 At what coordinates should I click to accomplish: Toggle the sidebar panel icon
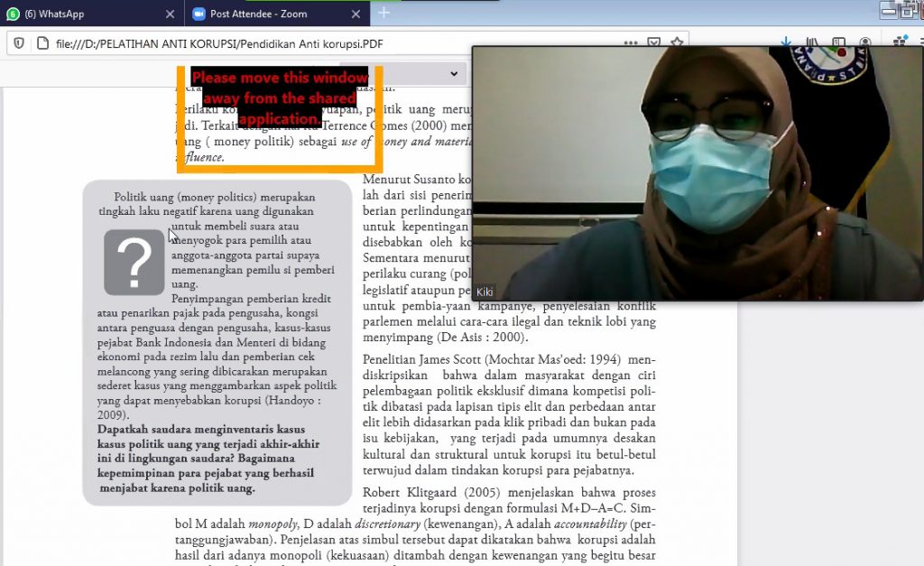(x=838, y=42)
